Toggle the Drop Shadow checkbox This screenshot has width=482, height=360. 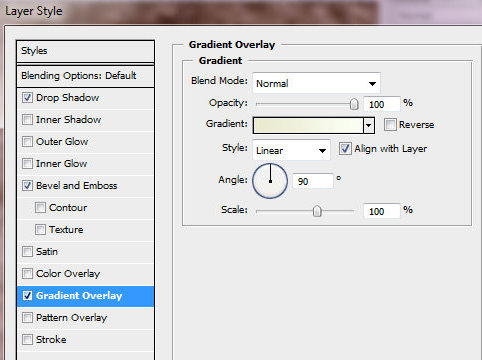coord(27,98)
